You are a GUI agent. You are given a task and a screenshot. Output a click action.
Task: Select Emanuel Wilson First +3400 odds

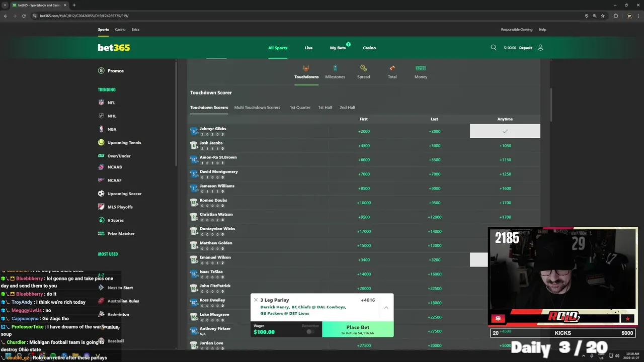point(364,260)
